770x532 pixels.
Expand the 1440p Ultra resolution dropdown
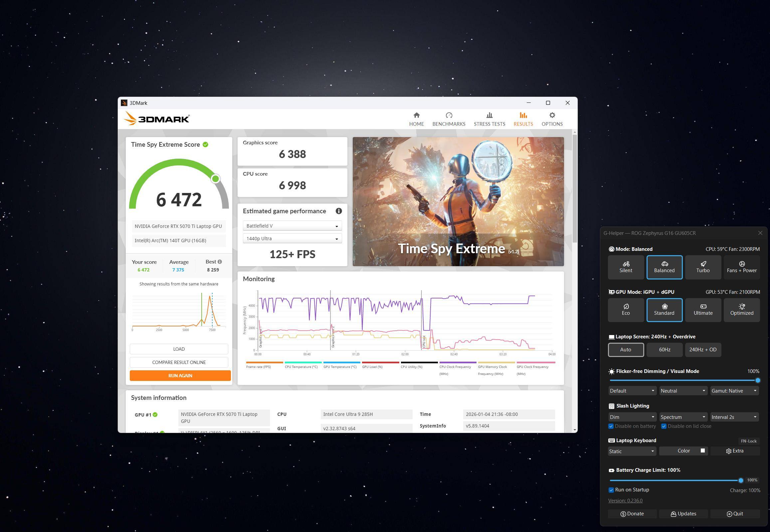pyautogui.click(x=292, y=238)
